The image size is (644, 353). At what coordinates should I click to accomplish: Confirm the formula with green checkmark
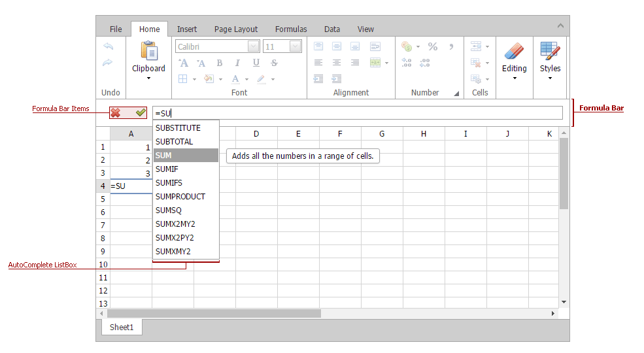pos(140,113)
